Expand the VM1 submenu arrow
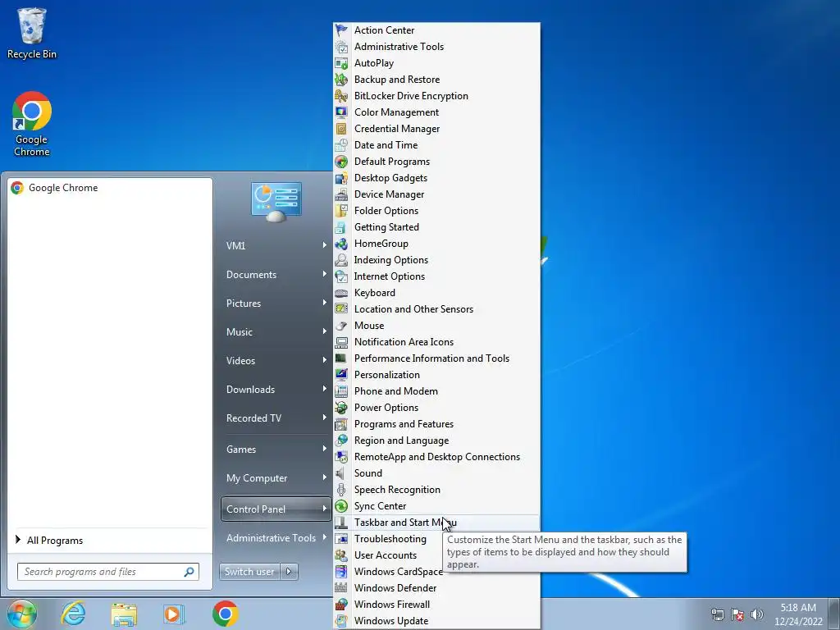This screenshot has height=630, width=840. pyautogui.click(x=325, y=245)
